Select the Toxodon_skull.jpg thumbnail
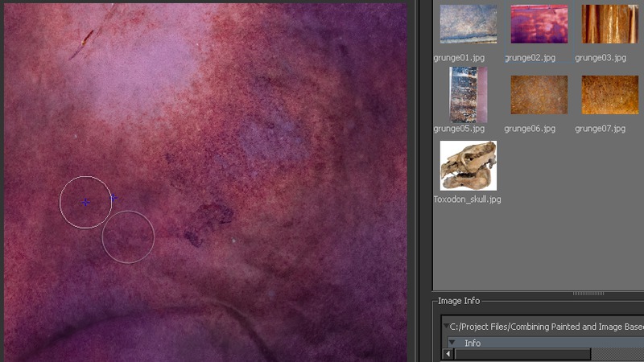644x362 pixels. pyautogui.click(x=469, y=166)
